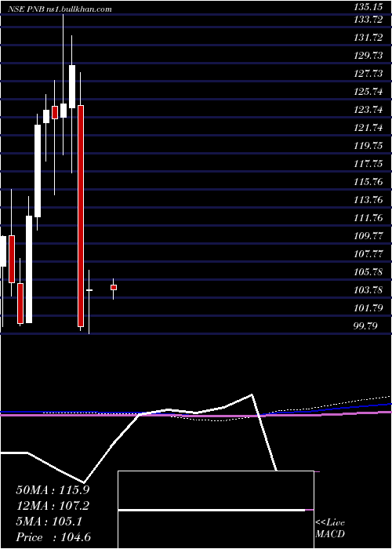Click the 129.73 price axis label
The height and width of the screenshot is (549, 392).
(368, 56)
